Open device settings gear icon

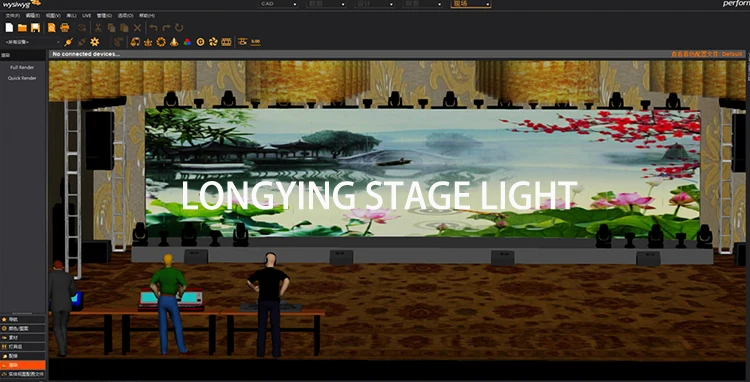click(x=95, y=42)
